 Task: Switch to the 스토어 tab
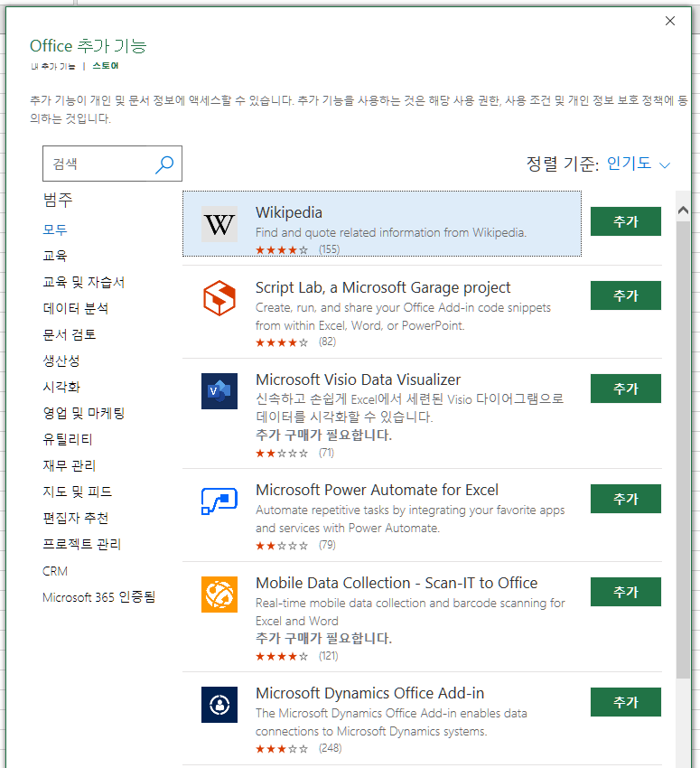click(x=106, y=66)
